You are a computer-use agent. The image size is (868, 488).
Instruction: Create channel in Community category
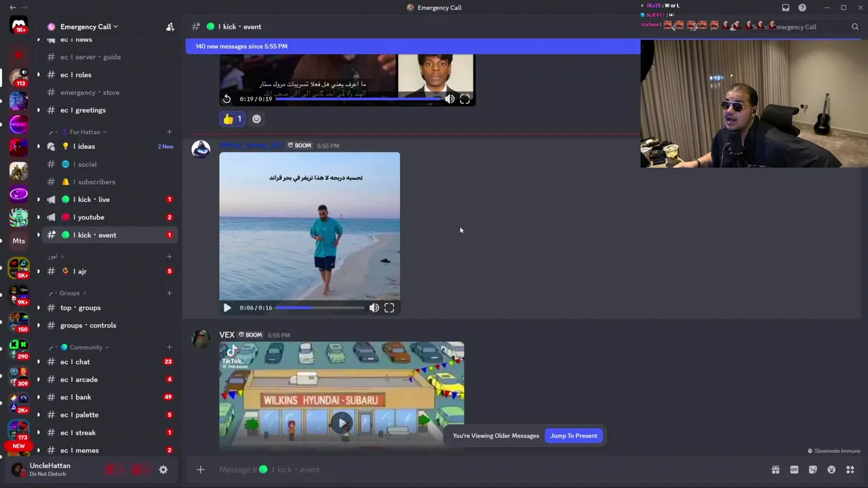[170, 347]
